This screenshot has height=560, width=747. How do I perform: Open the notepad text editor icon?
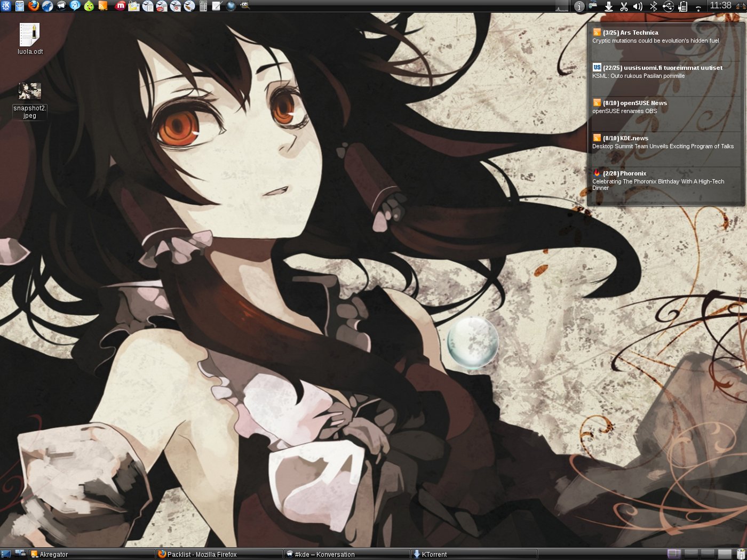point(217,6)
